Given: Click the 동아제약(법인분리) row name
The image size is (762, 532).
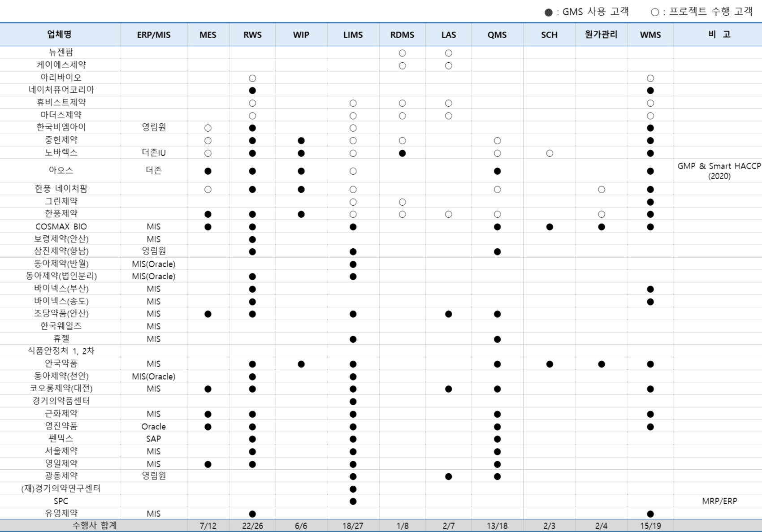Looking at the screenshot, I should 61,276.
